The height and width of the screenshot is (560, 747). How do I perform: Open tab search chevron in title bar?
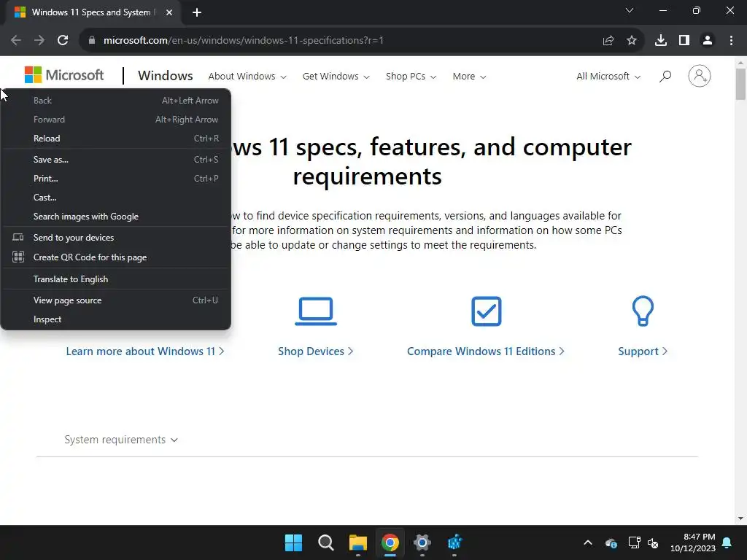pyautogui.click(x=630, y=10)
